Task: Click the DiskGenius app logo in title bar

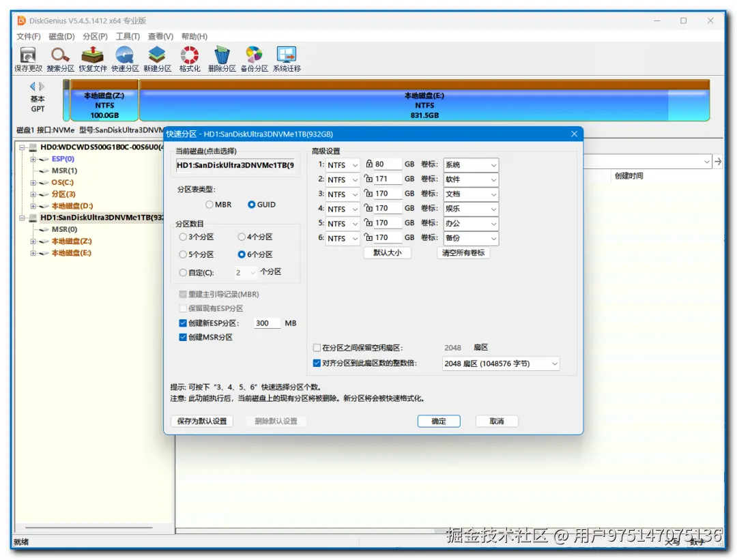Action: pyautogui.click(x=22, y=20)
